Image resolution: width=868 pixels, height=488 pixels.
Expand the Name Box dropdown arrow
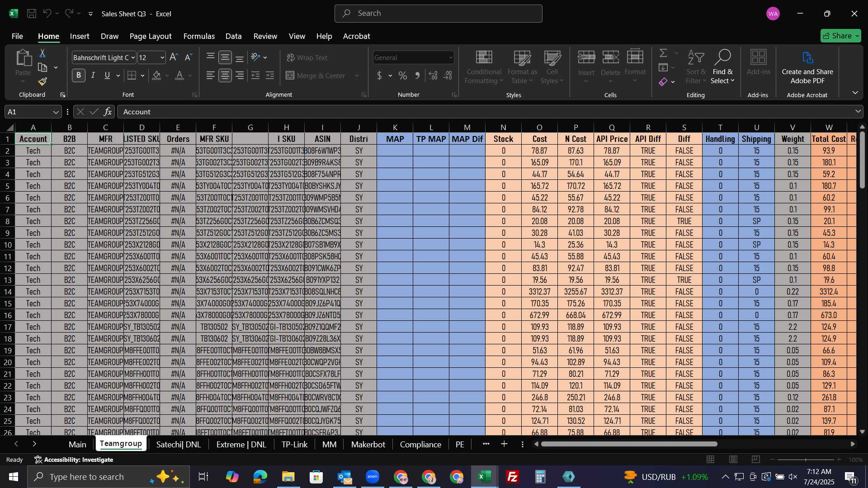56,112
